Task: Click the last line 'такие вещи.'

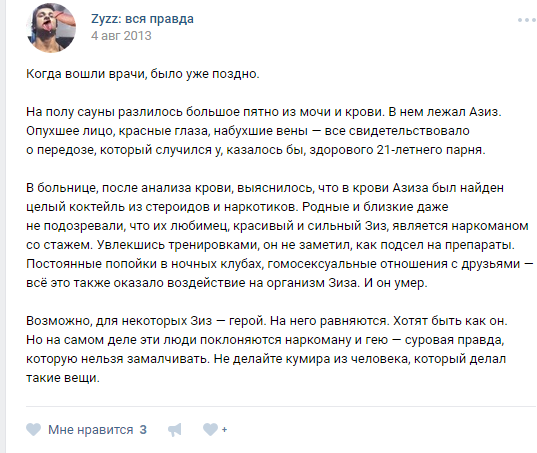Action: point(63,378)
